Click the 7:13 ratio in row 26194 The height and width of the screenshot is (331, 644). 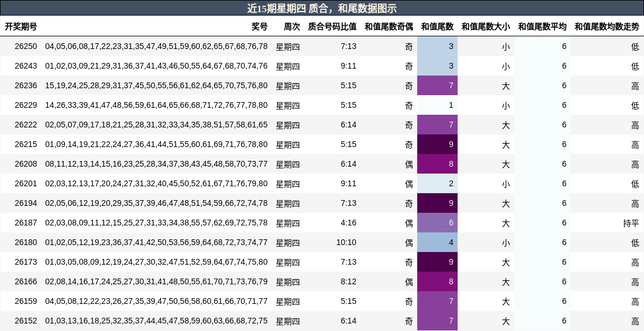click(x=349, y=204)
